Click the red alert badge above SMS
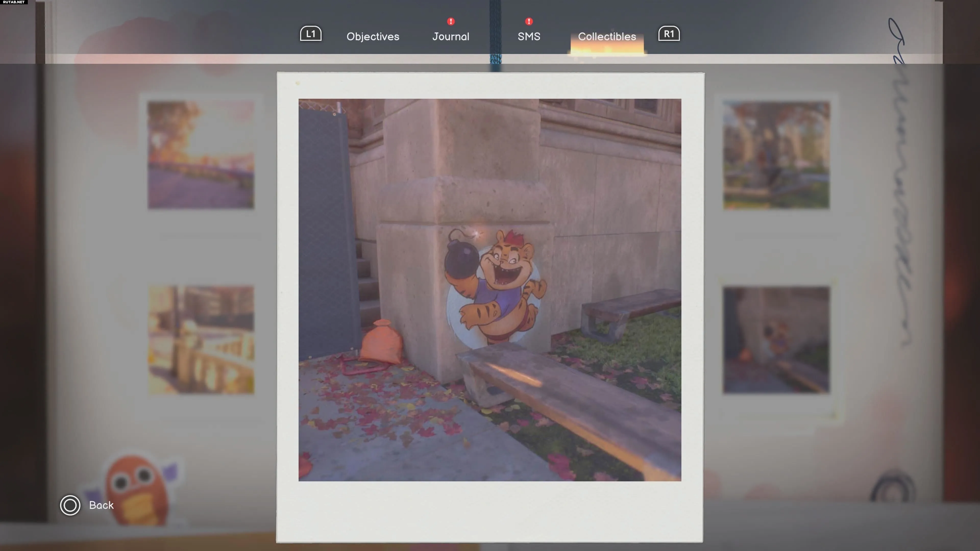The image size is (980, 551). point(529,21)
